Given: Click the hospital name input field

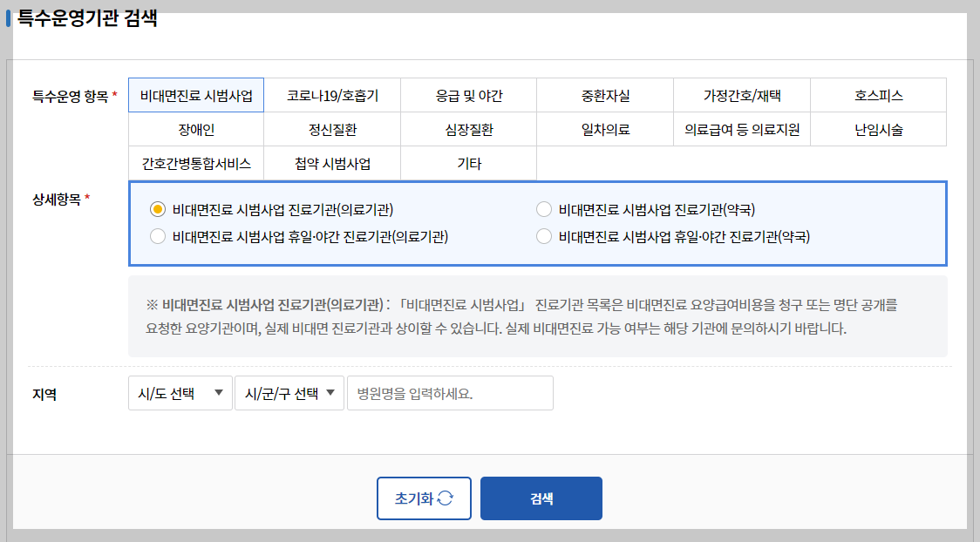Looking at the screenshot, I should point(450,392).
